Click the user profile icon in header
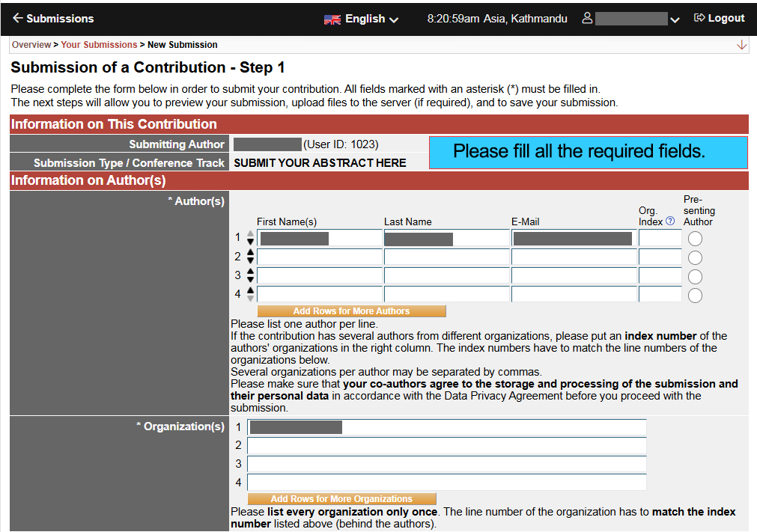This screenshot has width=757, height=532. click(x=587, y=19)
